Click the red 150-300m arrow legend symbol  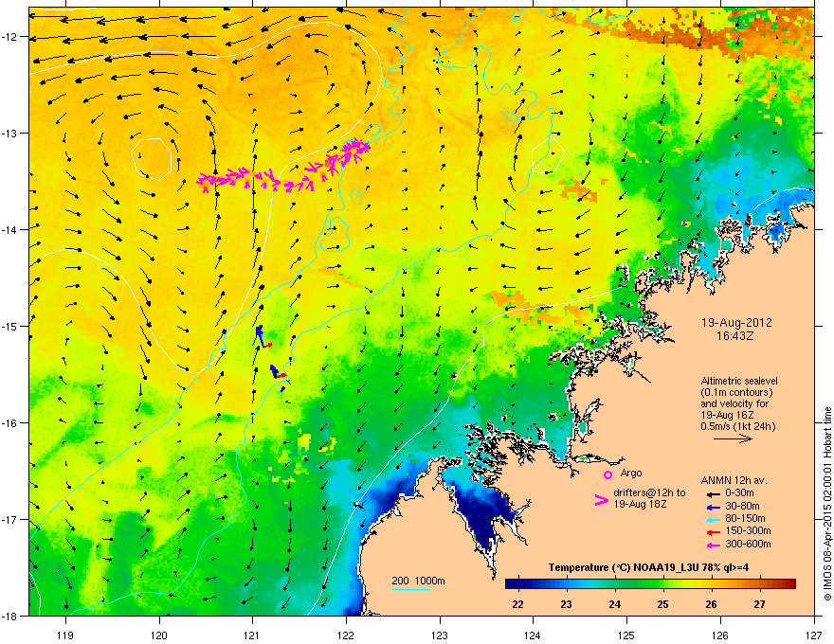click(713, 531)
